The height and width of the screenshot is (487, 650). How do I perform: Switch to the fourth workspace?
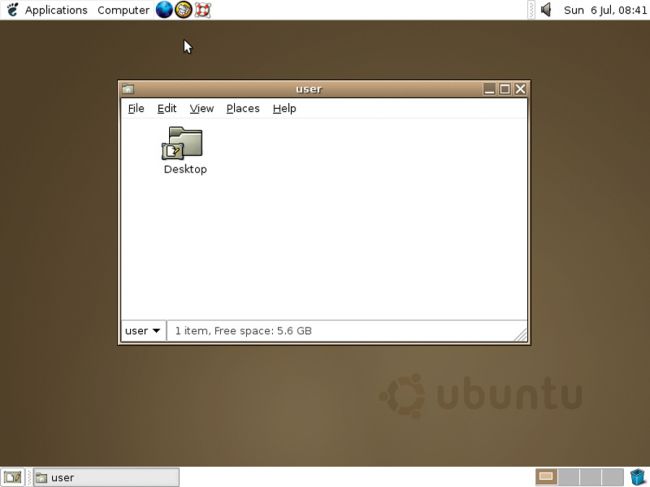[x=613, y=477]
